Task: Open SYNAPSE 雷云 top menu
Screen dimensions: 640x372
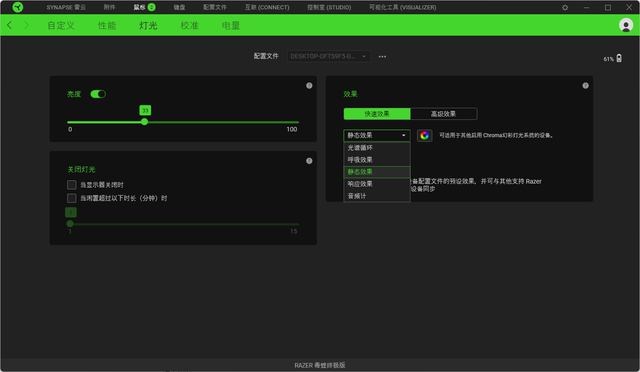Action: 66,7
